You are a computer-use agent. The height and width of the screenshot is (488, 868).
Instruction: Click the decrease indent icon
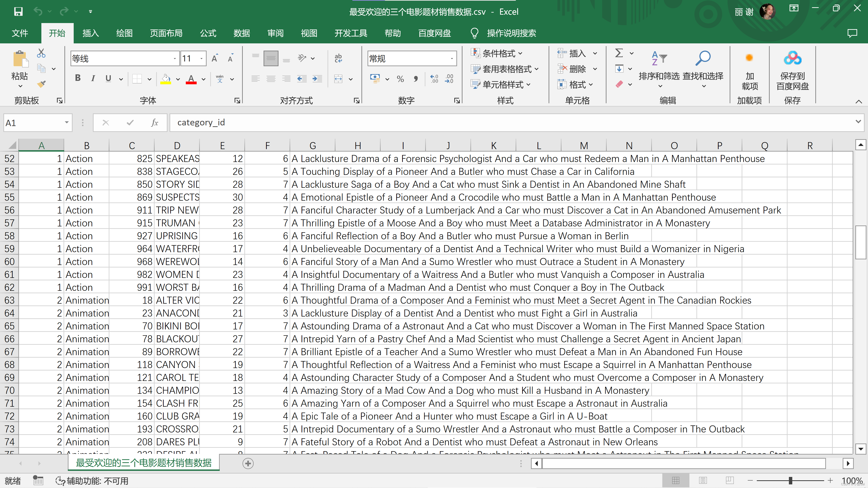tap(302, 79)
